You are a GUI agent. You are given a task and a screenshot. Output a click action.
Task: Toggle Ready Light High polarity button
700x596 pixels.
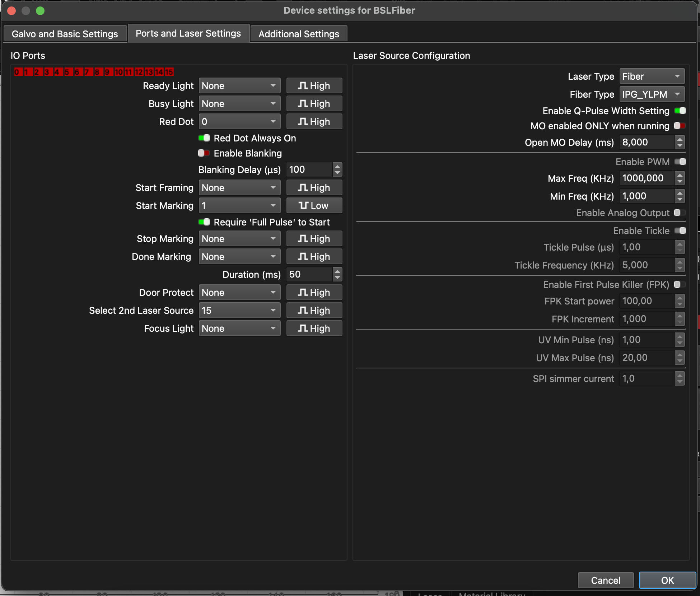tap(314, 86)
